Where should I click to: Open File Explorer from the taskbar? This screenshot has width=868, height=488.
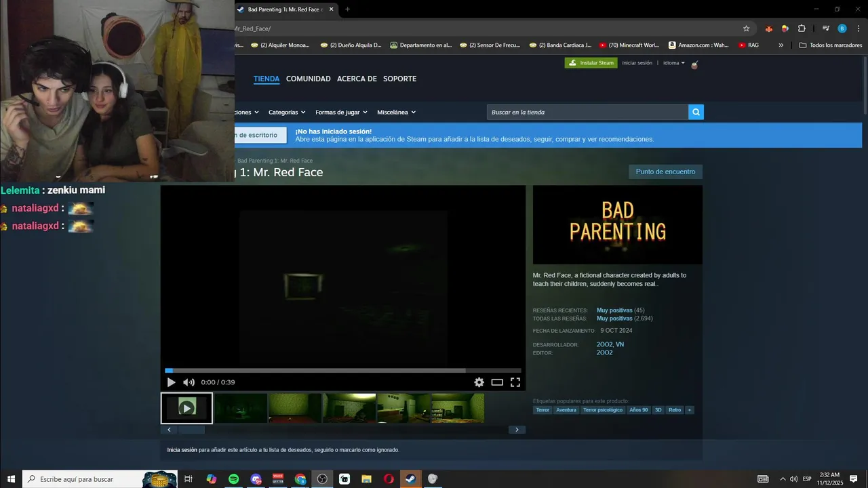coord(366,479)
